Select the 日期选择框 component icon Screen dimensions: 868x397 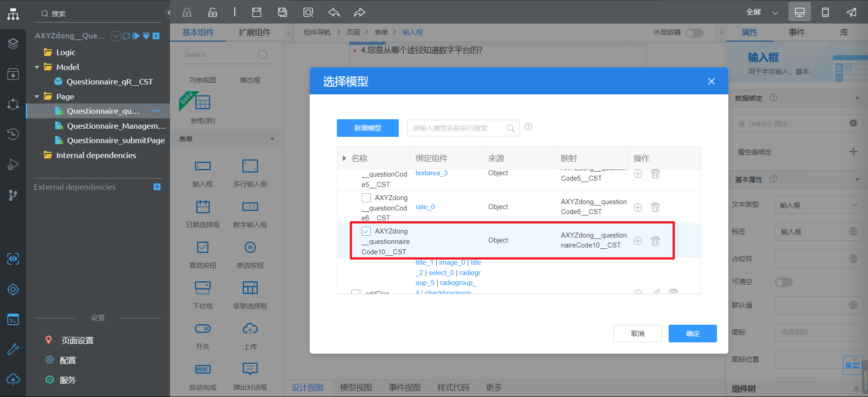point(203,207)
